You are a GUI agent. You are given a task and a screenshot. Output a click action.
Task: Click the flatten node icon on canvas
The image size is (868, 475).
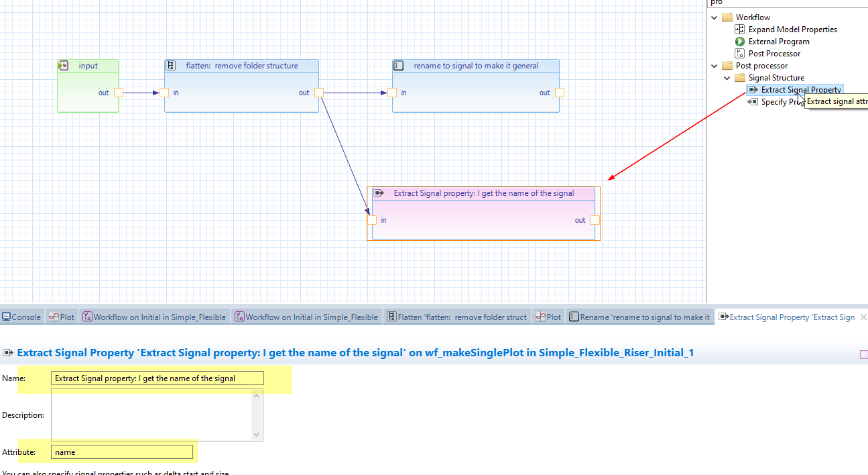[x=171, y=66]
